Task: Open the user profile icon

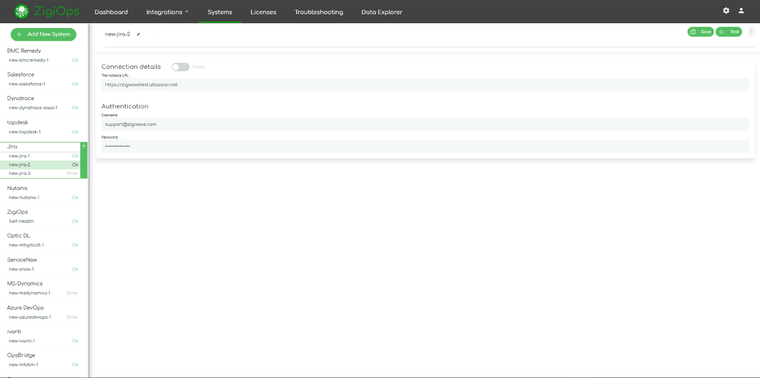Action: (x=741, y=11)
